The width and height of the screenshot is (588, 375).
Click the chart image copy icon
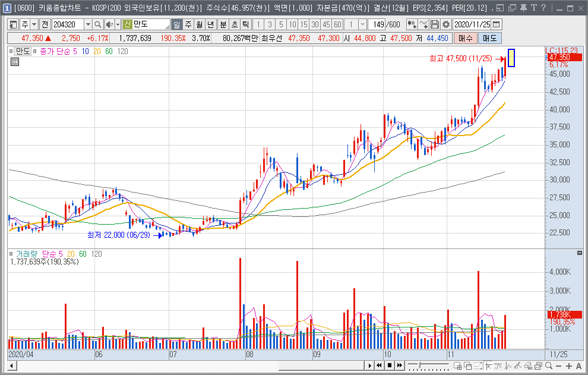(539, 365)
